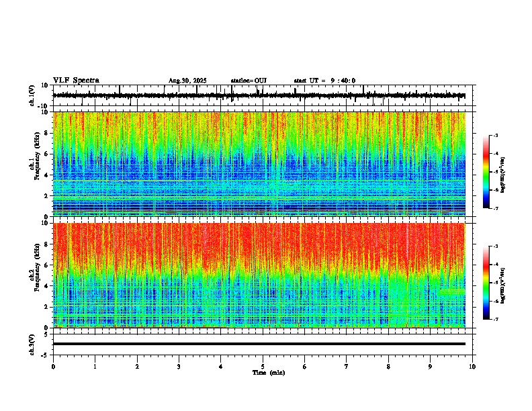Click tick label "1" on time axis
This screenshot has height=411, width=532.
(95, 367)
